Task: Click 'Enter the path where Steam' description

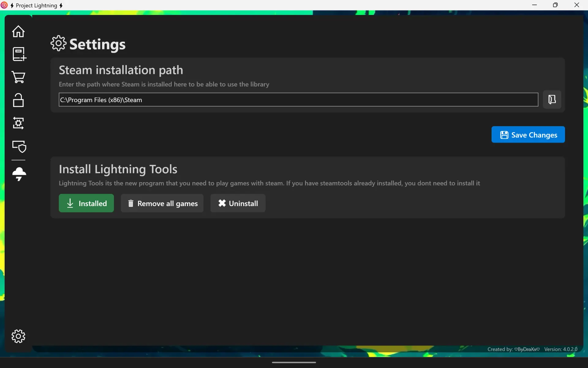Action: [164, 84]
